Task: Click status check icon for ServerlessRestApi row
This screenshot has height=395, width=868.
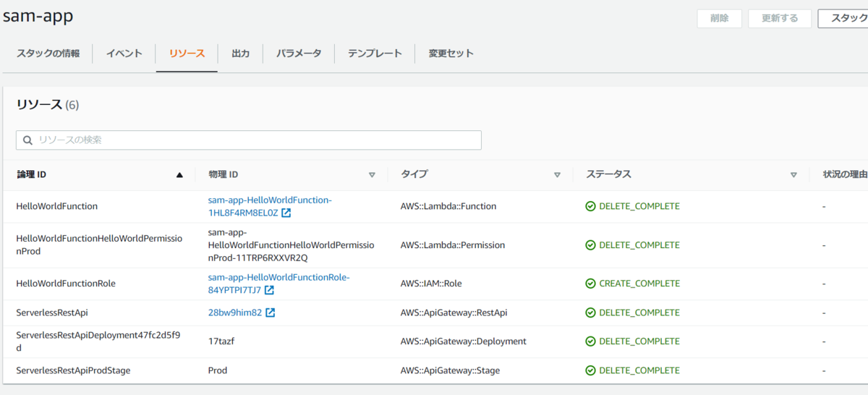Action: coord(590,313)
